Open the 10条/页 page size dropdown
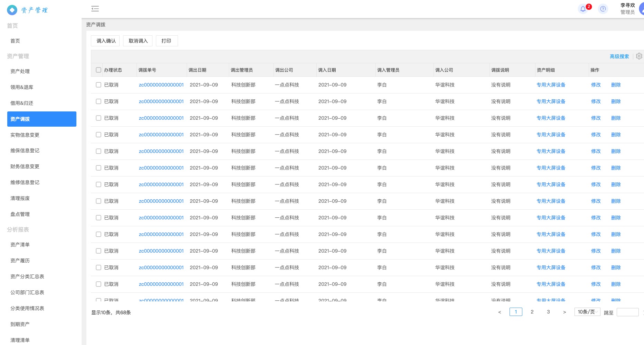644x345 pixels. (x=587, y=312)
